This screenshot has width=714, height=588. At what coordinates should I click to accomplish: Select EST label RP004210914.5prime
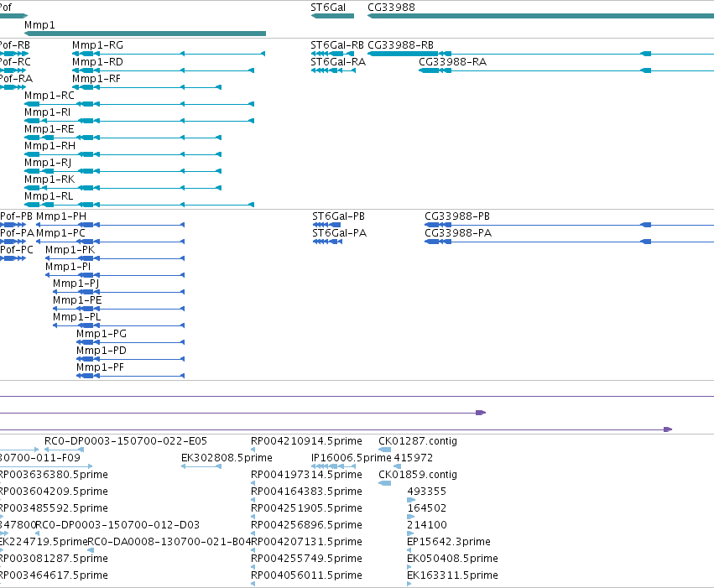tap(306, 441)
